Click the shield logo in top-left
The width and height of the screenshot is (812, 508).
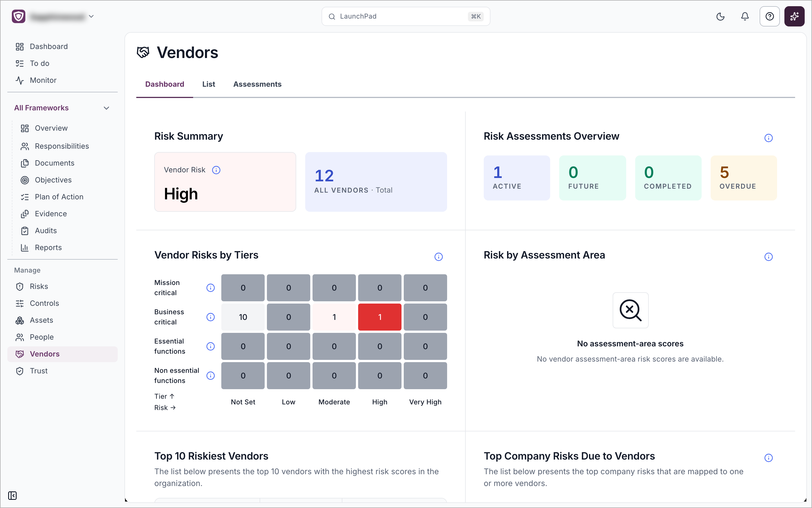[x=19, y=16]
